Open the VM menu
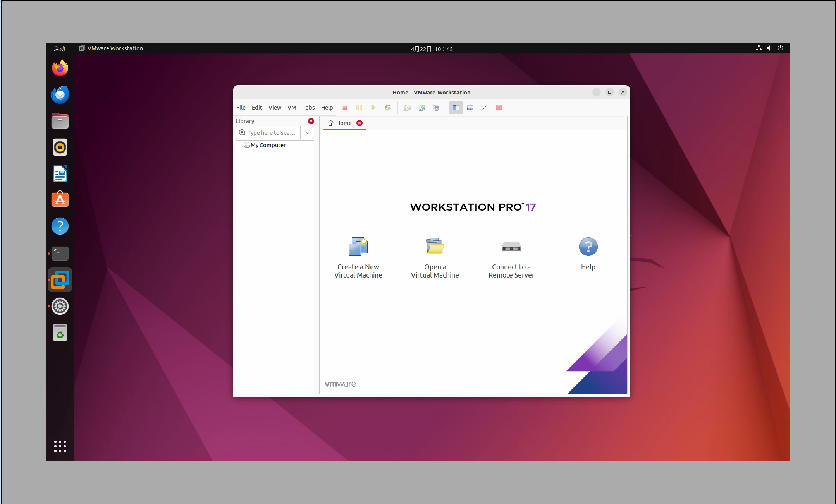 pyautogui.click(x=292, y=108)
